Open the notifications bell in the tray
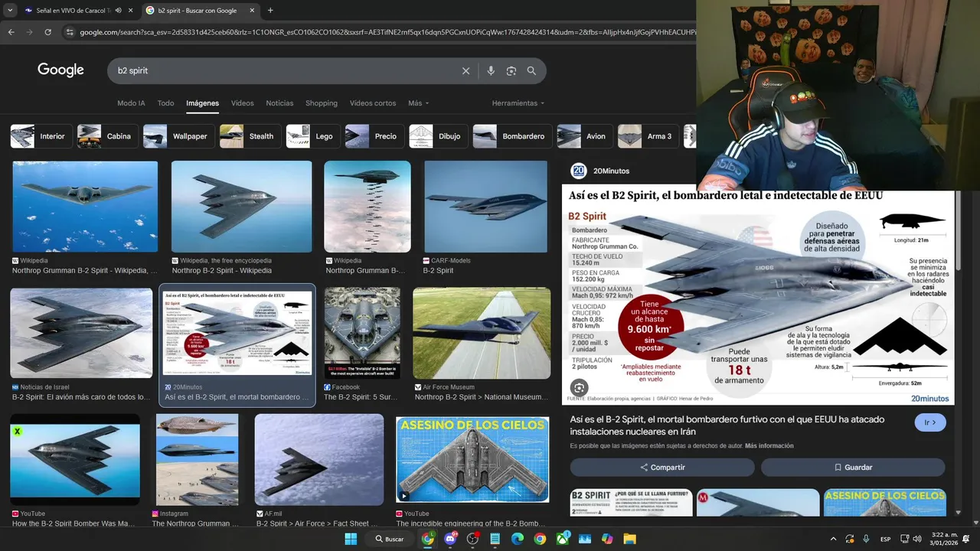The width and height of the screenshot is (980, 551). pyautogui.click(x=965, y=539)
